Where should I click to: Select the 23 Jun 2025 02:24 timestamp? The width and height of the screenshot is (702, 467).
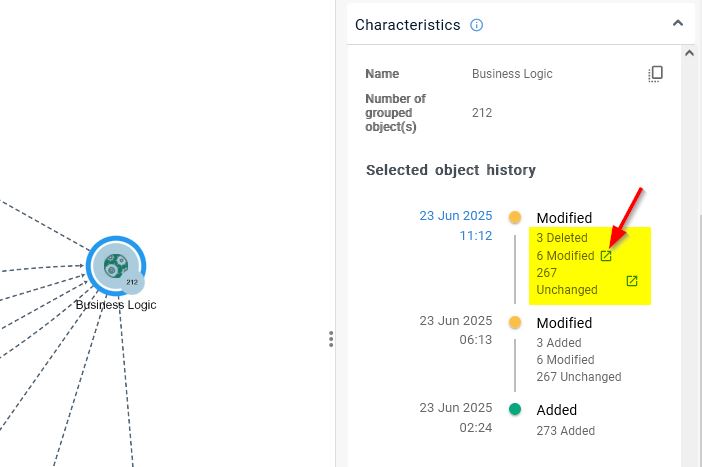[x=456, y=417]
